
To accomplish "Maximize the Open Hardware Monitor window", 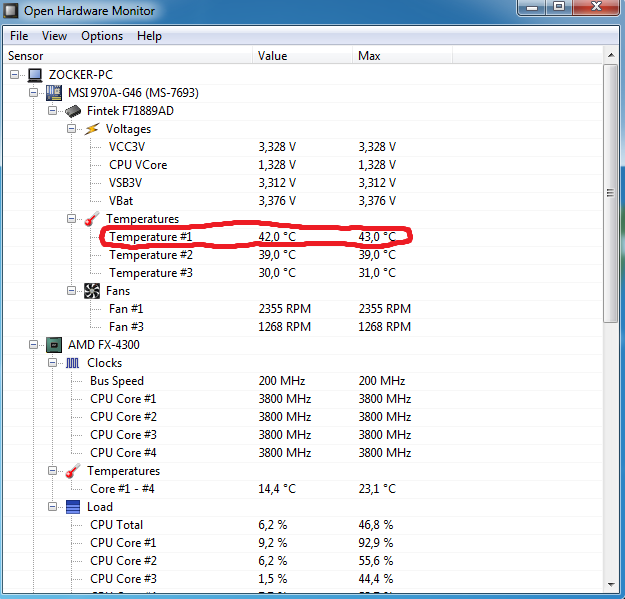I will pos(559,7).
